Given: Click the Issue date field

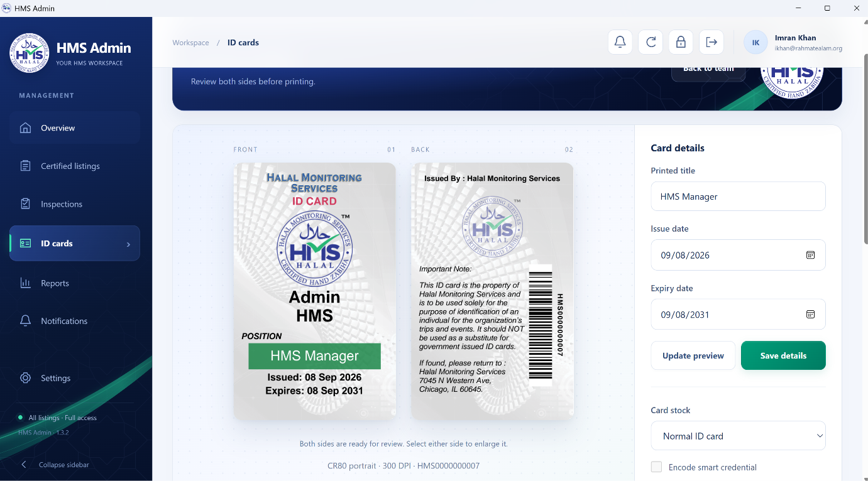Looking at the screenshot, I should [738, 255].
